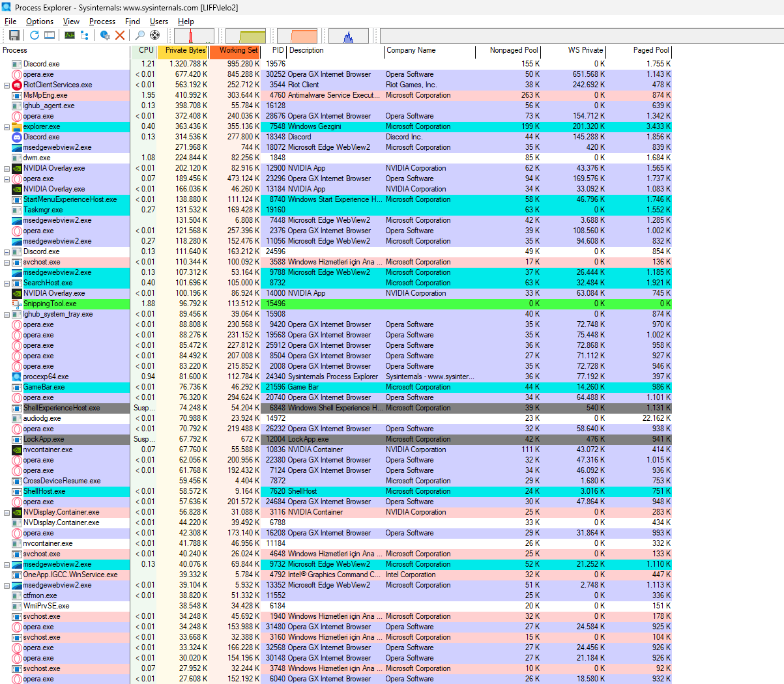Click the Show Process Tree icon

85,35
